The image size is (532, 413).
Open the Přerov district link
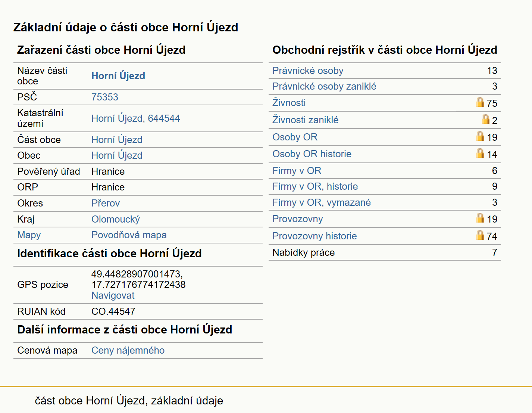tap(106, 203)
